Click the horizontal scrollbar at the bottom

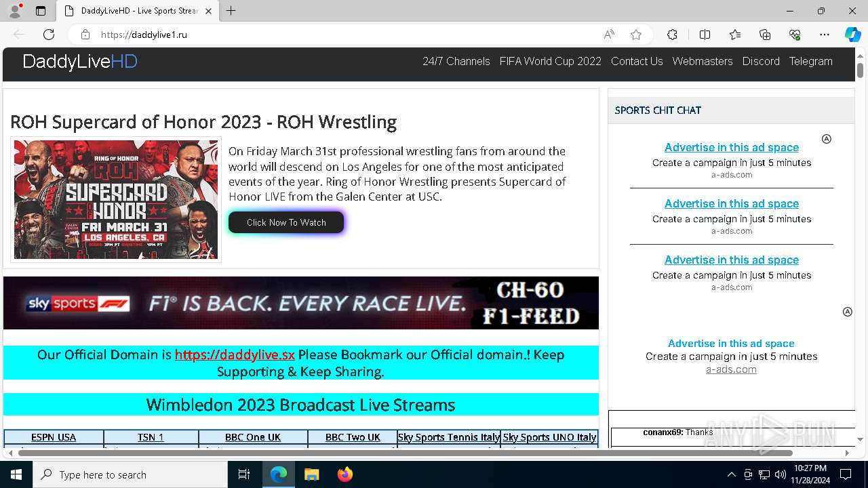pyautogui.click(x=406, y=453)
